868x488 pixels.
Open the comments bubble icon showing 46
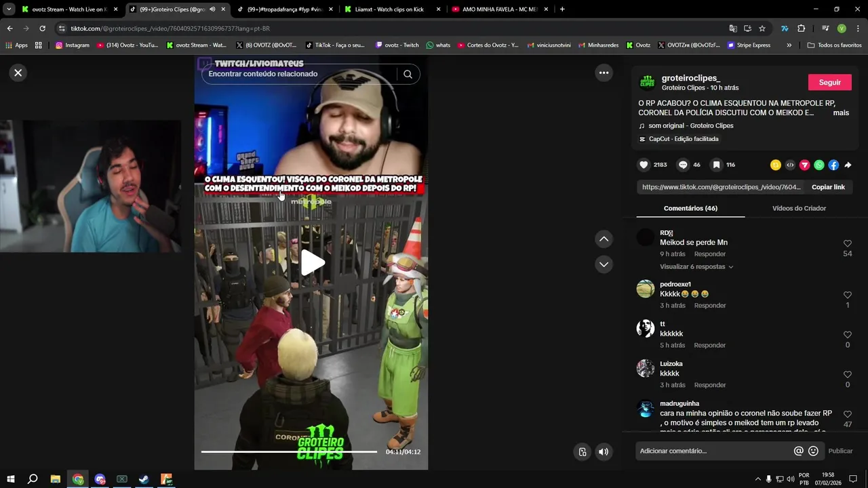[683, 165]
